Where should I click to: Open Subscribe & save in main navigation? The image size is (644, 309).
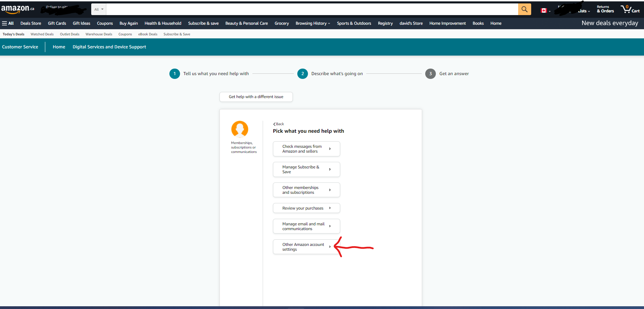tap(203, 23)
